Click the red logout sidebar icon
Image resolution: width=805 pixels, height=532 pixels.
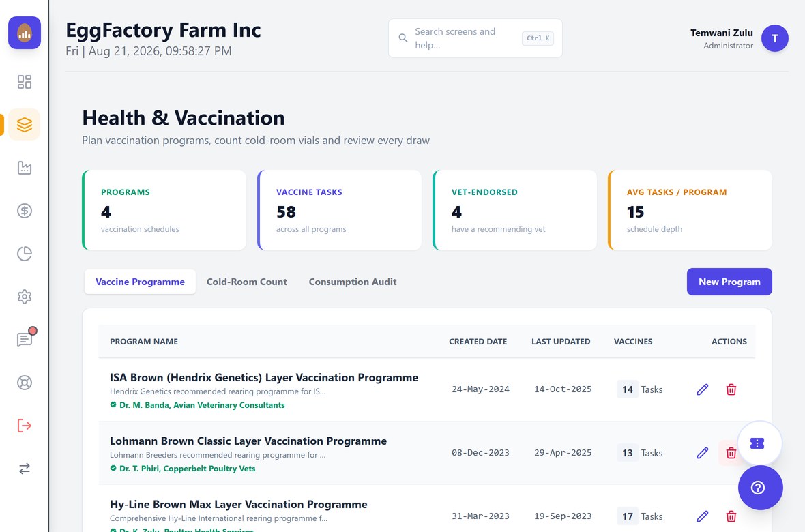point(25,426)
